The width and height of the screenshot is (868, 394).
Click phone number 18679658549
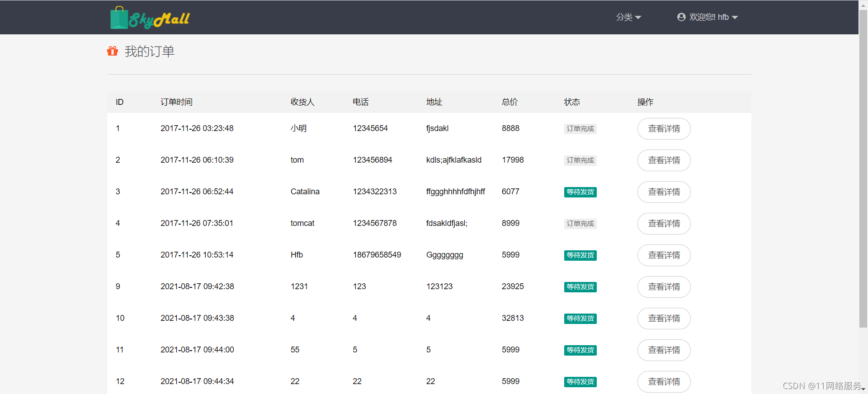pyautogui.click(x=377, y=255)
